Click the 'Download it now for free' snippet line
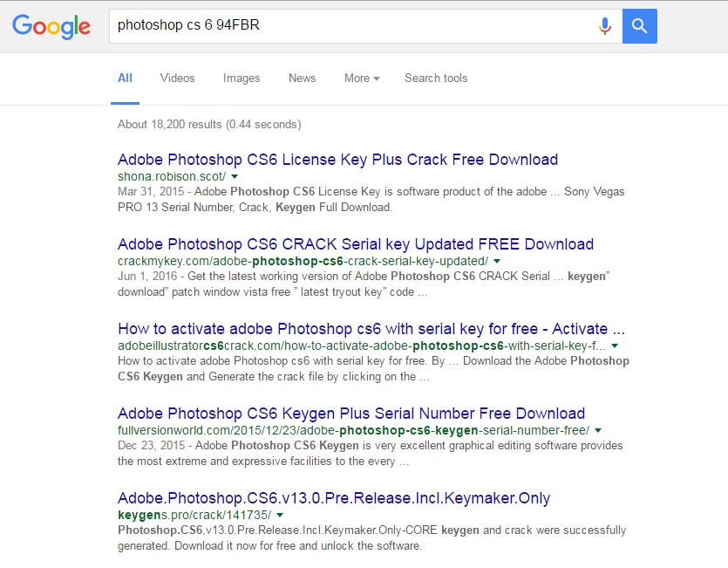Image resolution: width=728 pixels, height=568 pixels. point(269,545)
